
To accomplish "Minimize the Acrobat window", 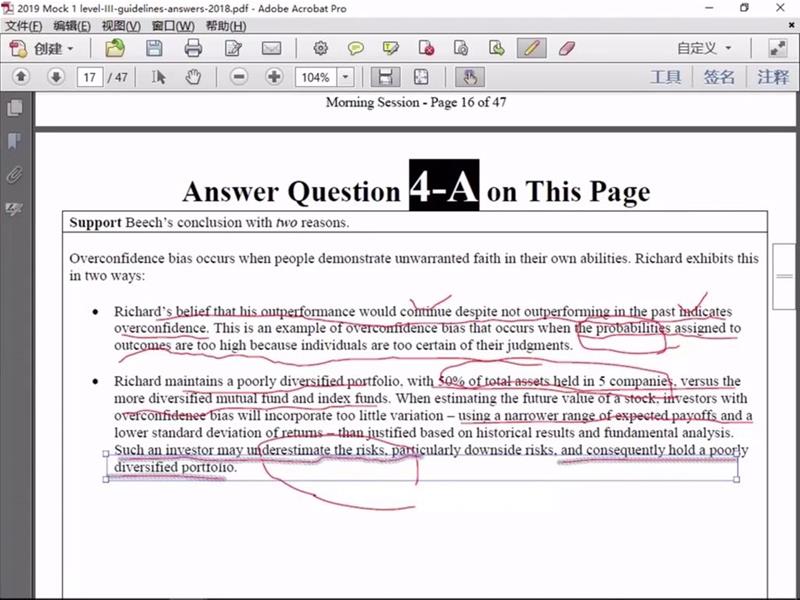I will pyautogui.click(x=710, y=8).
